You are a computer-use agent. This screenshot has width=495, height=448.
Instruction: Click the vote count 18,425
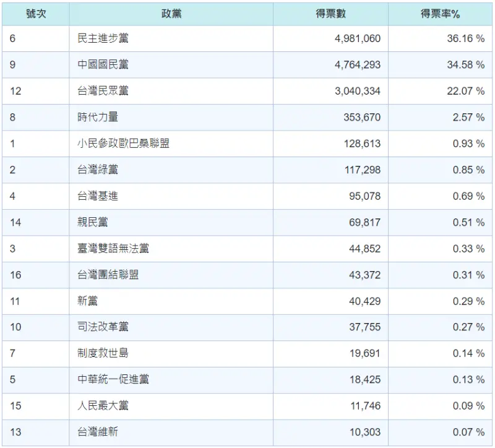click(x=365, y=379)
